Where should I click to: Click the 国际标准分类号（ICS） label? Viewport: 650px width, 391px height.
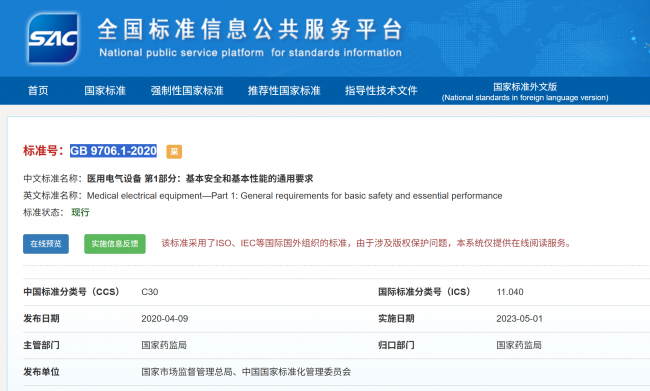point(424,292)
